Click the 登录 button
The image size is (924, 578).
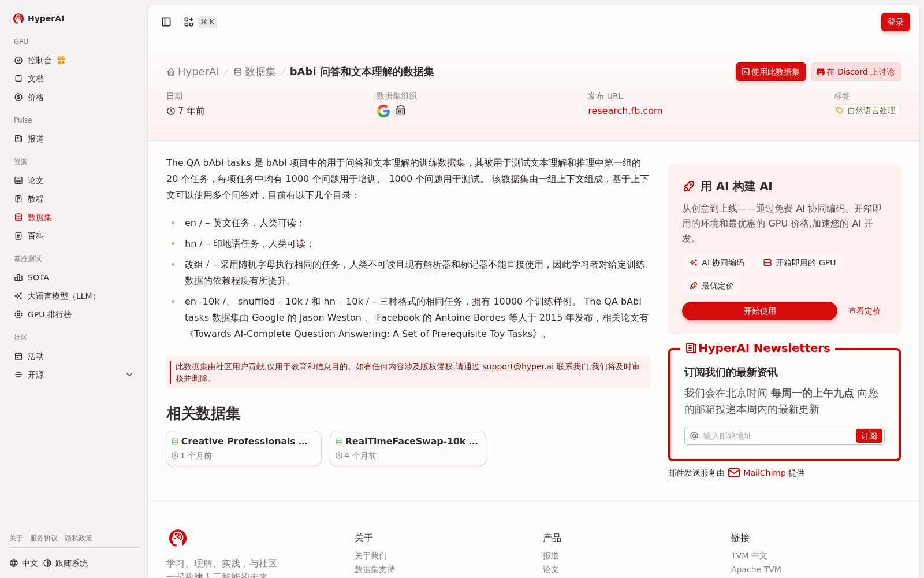895,22
